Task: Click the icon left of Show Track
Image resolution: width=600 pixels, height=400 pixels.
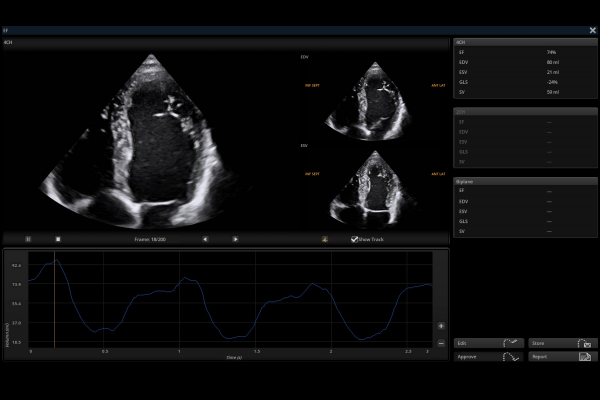Action: (325, 239)
